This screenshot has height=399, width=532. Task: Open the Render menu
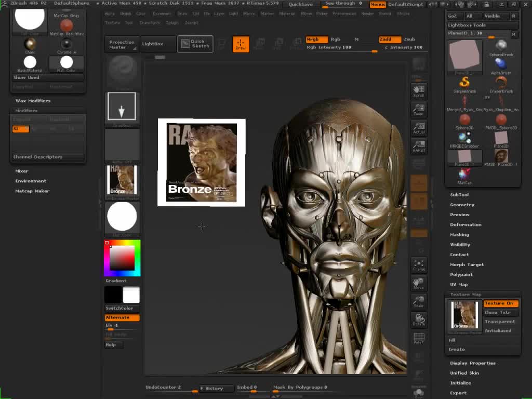pyautogui.click(x=367, y=14)
